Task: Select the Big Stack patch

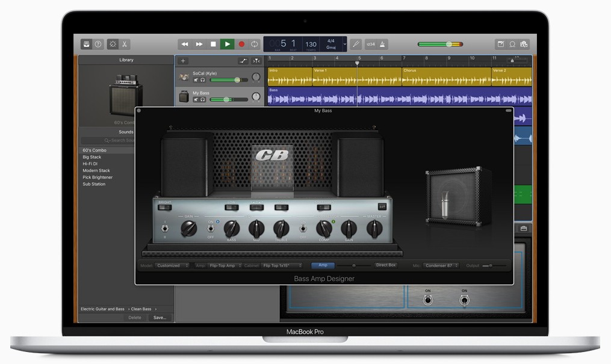Action: pyautogui.click(x=92, y=157)
